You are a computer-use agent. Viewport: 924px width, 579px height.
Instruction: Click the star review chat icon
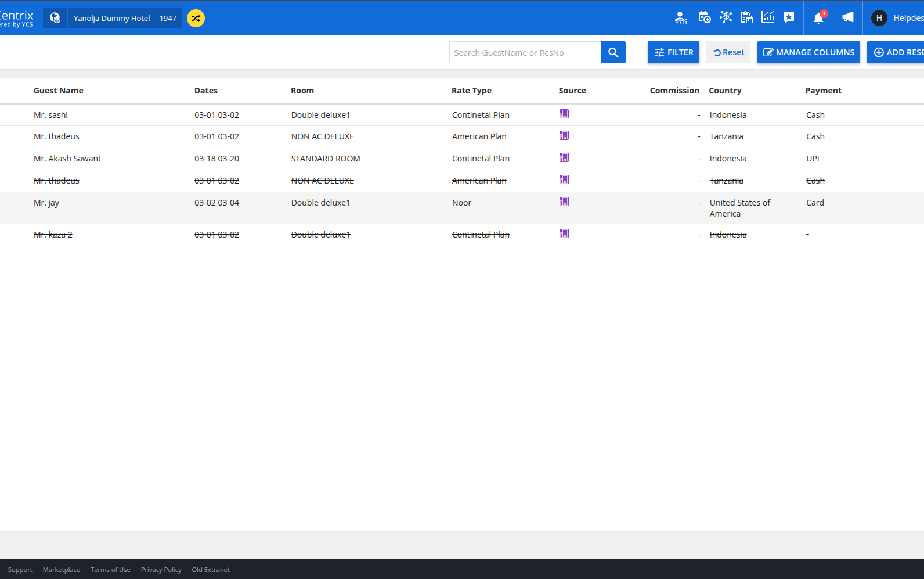pos(789,17)
